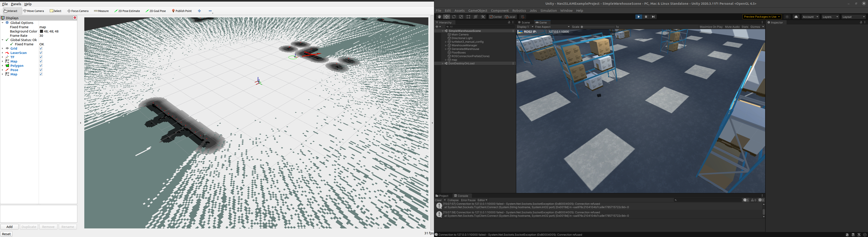Click Unity's Play button
The height and width of the screenshot is (237, 868).
pos(639,16)
